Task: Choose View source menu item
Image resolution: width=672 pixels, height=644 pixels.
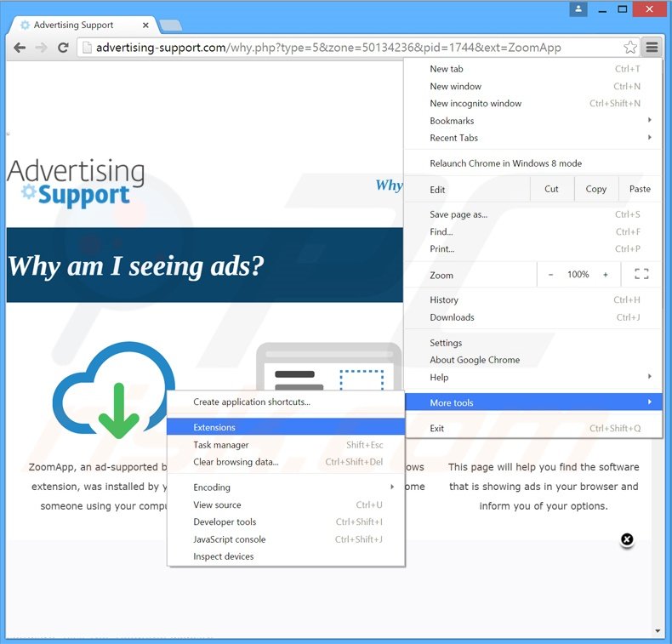Action: (x=286, y=504)
